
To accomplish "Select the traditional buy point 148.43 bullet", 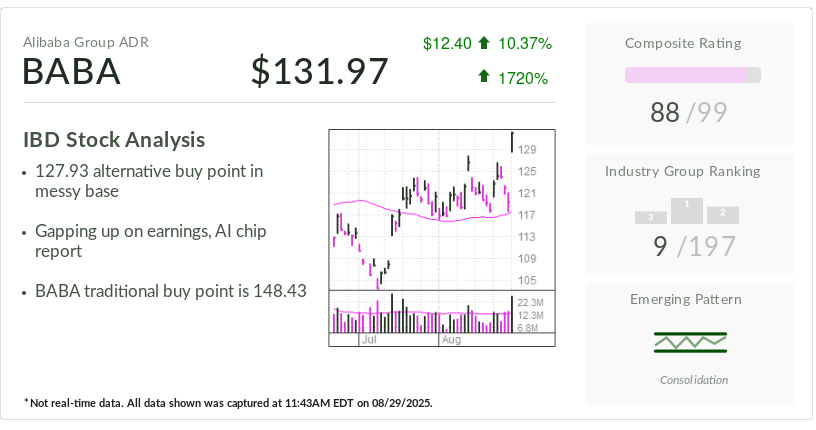I will pos(170,292).
